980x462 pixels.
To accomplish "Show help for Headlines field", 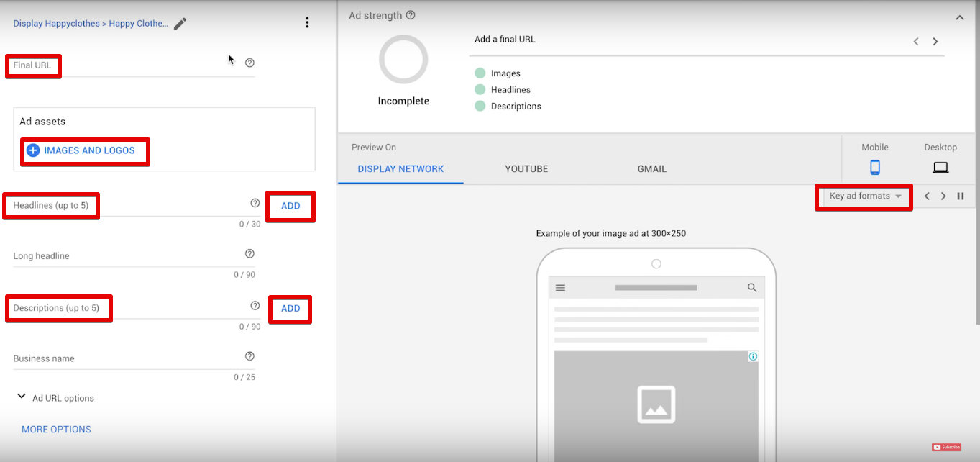I will [x=255, y=204].
